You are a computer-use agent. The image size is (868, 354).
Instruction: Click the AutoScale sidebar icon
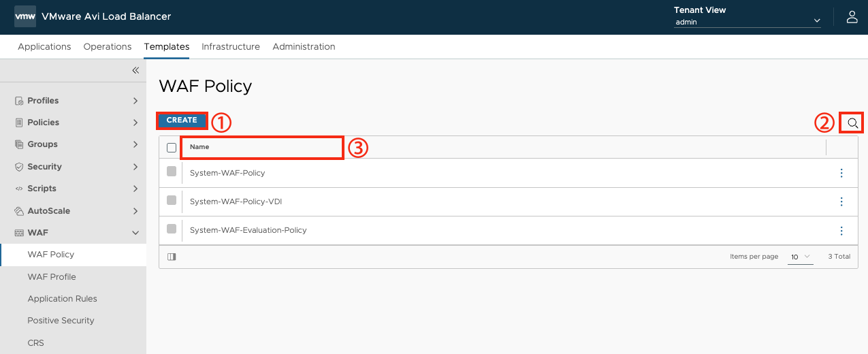tap(19, 211)
